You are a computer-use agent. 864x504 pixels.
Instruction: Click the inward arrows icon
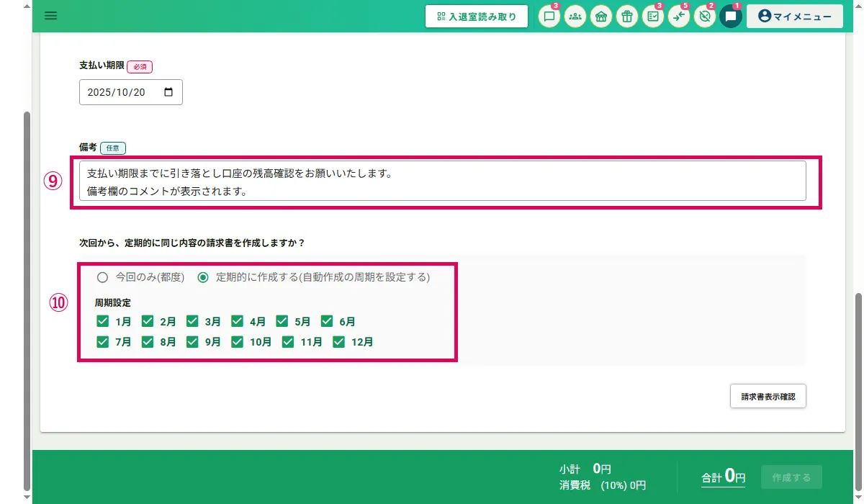678,17
